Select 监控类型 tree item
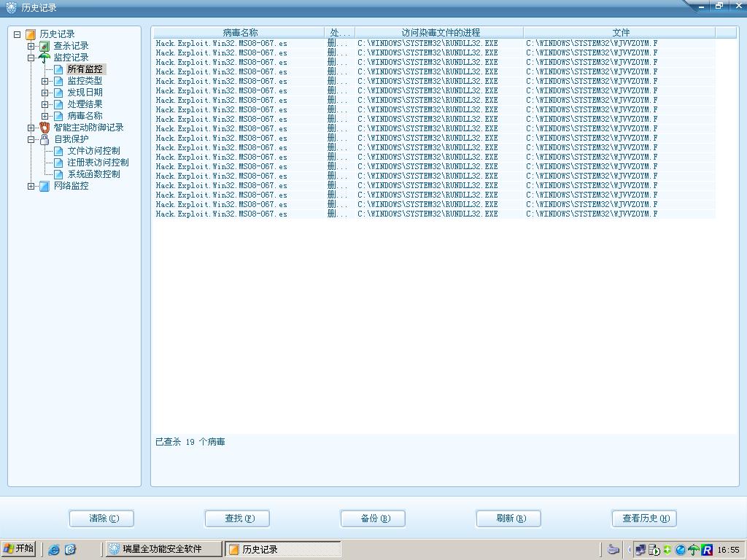The image size is (747, 560). click(x=85, y=81)
